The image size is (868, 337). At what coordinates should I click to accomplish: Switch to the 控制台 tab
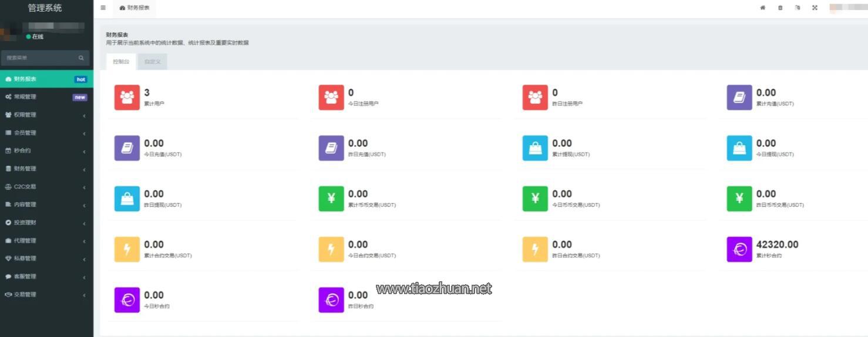121,62
